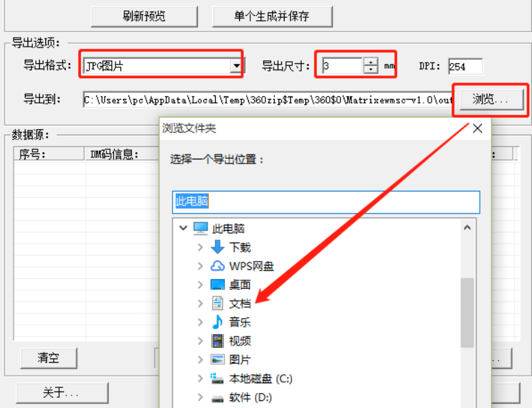Select the 图片 pictures icon

tap(217, 359)
